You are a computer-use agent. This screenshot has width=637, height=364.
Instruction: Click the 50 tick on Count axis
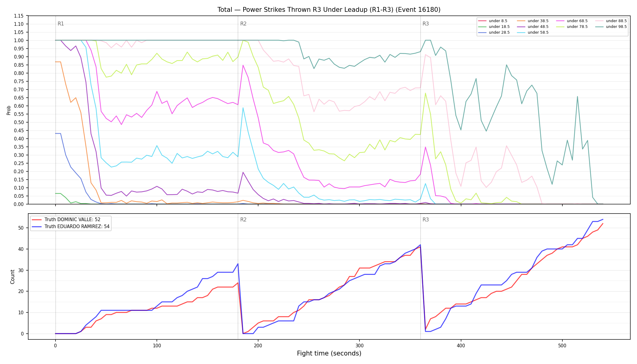pos(22,228)
